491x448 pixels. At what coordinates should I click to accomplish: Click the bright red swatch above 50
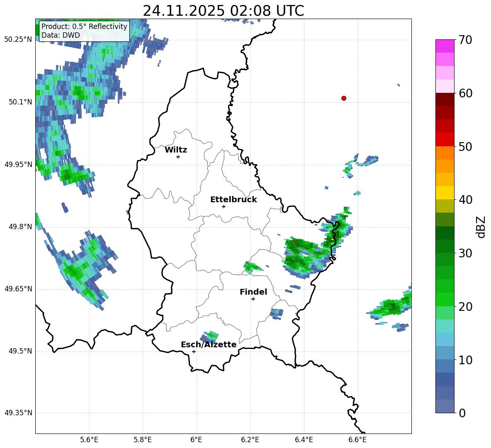click(x=445, y=140)
